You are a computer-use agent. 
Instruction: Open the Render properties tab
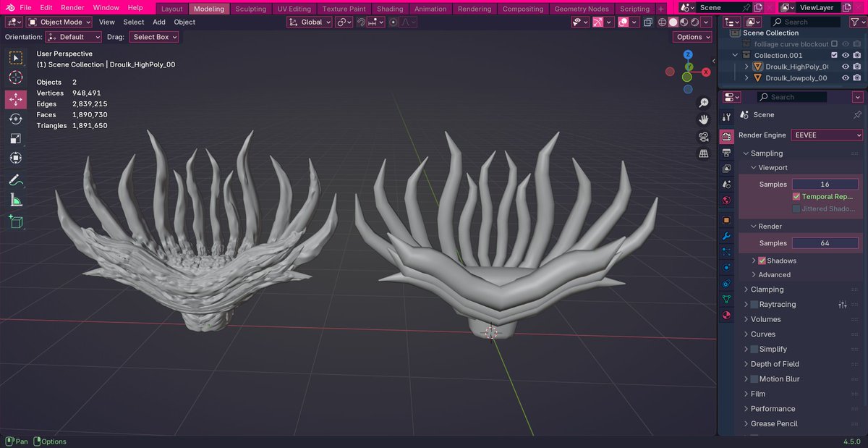tap(726, 135)
